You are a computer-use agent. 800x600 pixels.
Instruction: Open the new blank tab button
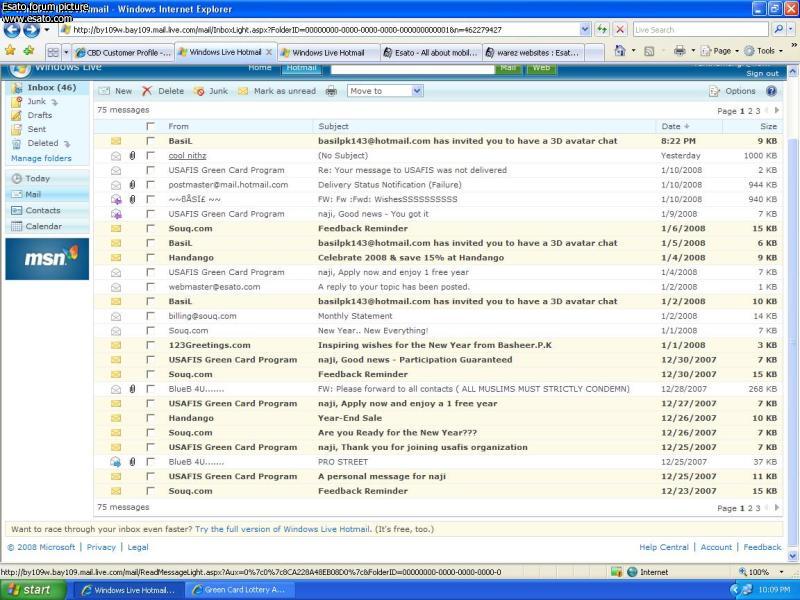pos(594,53)
